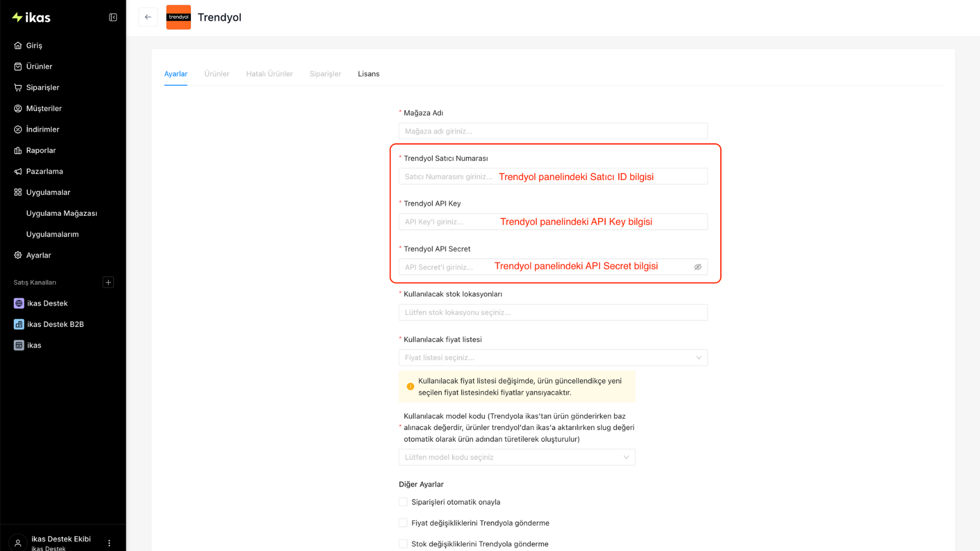Check Stok değişikliklerini Trendyola gönderme
This screenshot has height=551, width=980.
click(x=403, y=544)
